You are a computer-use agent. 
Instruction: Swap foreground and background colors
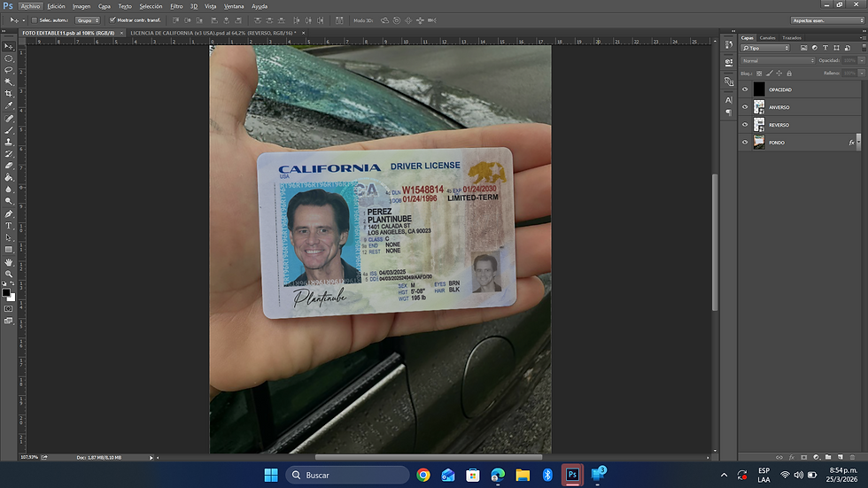click(12, 283)
